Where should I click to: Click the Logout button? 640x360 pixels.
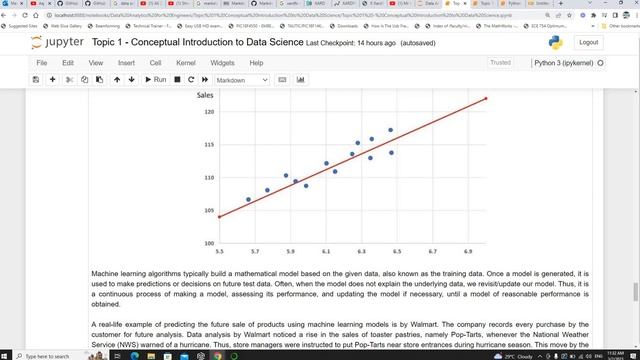click(x=589, y=42)
